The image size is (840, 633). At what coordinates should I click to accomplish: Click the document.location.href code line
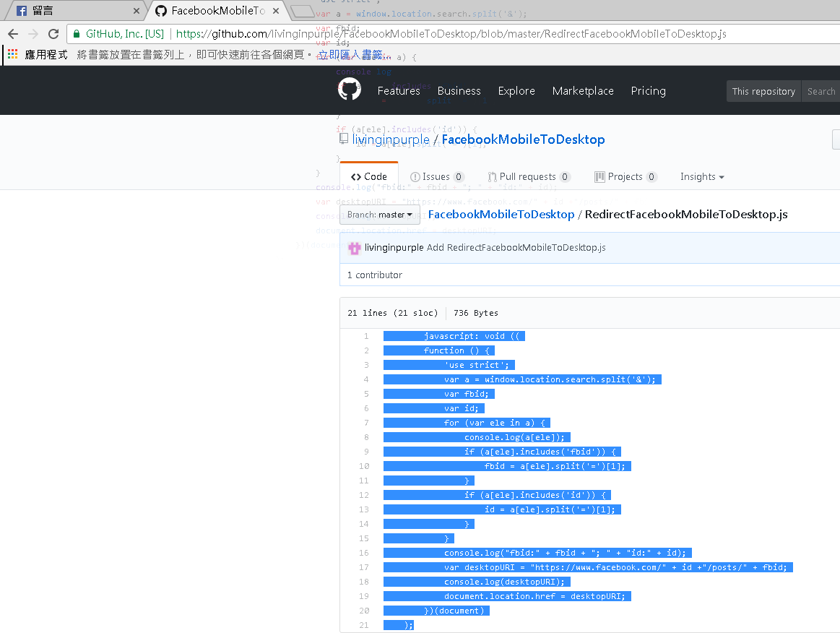tap(534, 597)
